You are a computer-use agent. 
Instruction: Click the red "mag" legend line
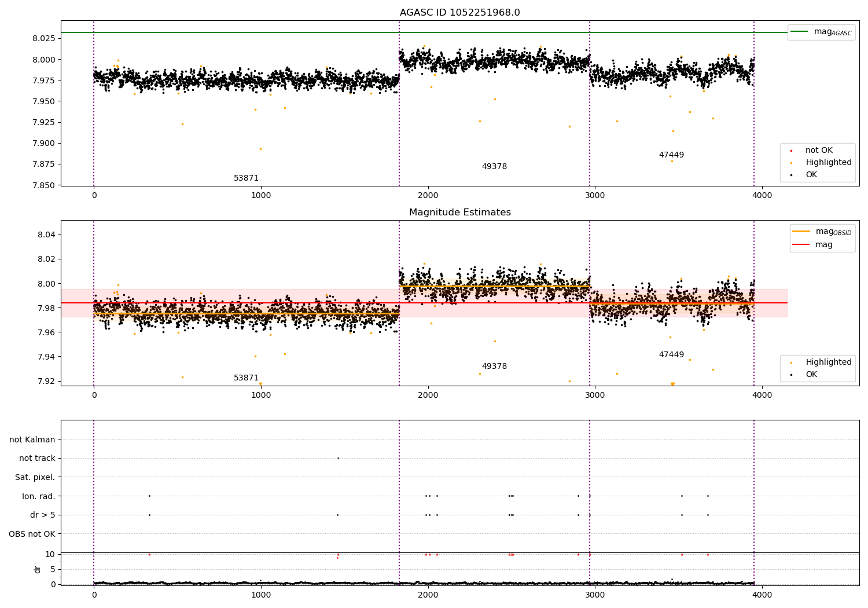801,245
